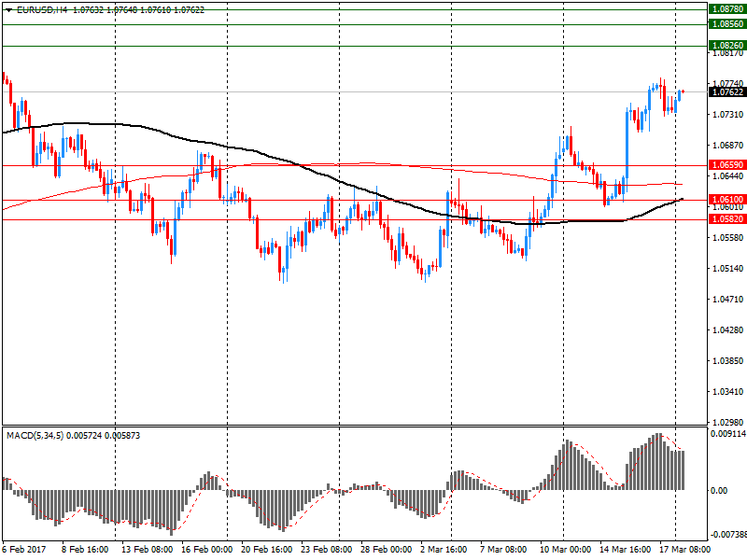Click the 20 Feb 16:00 time label
The image size is (747, 560).
267,550
